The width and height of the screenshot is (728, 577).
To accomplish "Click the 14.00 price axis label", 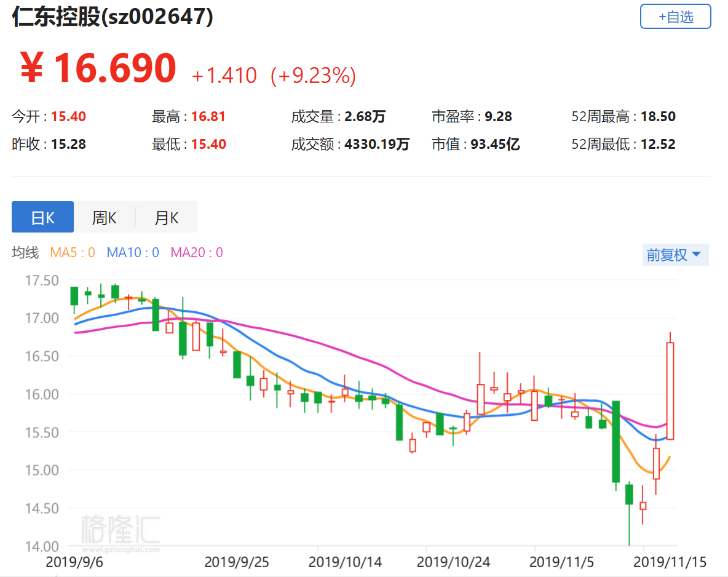I will pyautogui.click(x=42, y=546).
